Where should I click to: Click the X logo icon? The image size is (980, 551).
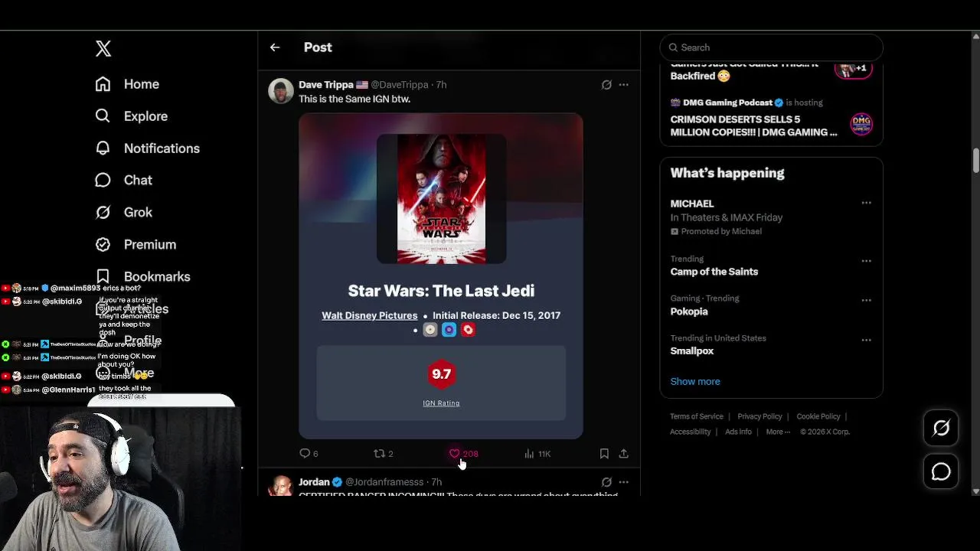[x=103, y=49]
